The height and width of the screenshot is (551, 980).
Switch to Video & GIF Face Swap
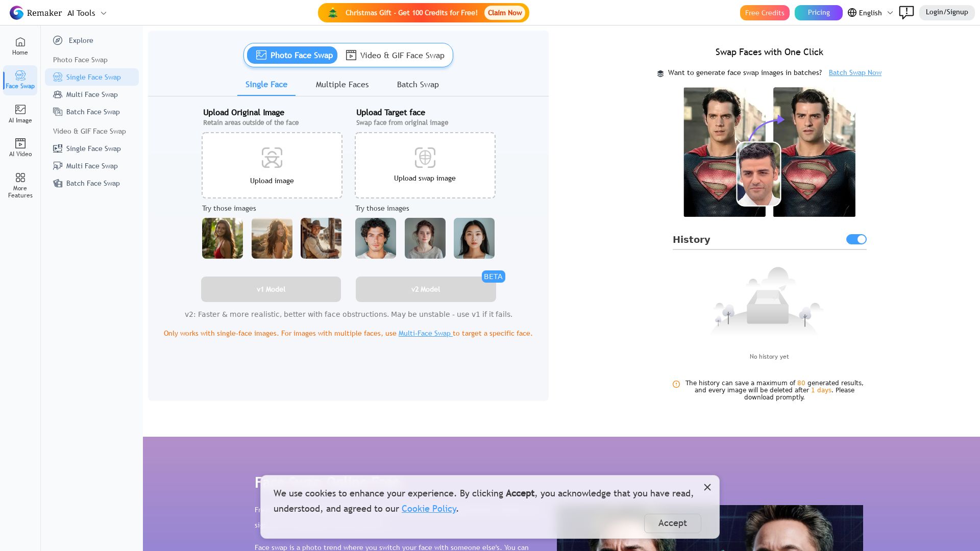[x=395, y=55]
